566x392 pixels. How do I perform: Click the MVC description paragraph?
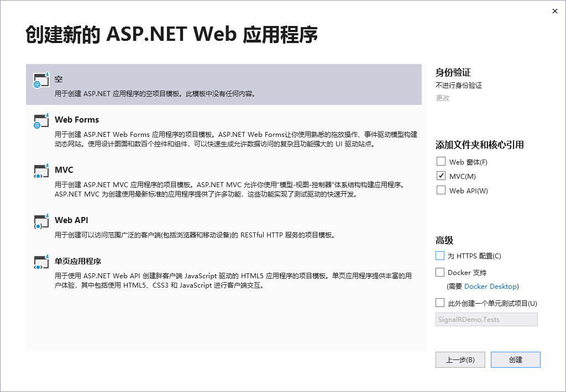(230, 189)
